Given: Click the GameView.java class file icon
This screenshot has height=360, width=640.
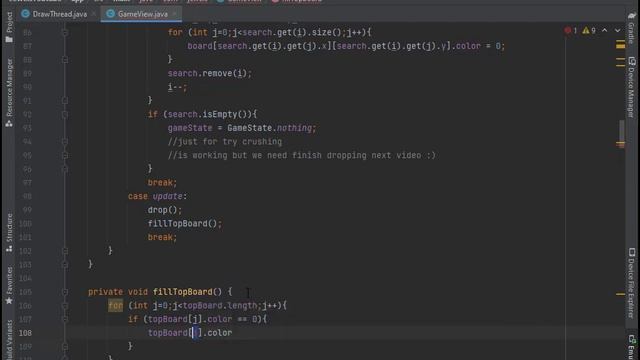Looking at the screenshot, I should (x=110, y=14).
